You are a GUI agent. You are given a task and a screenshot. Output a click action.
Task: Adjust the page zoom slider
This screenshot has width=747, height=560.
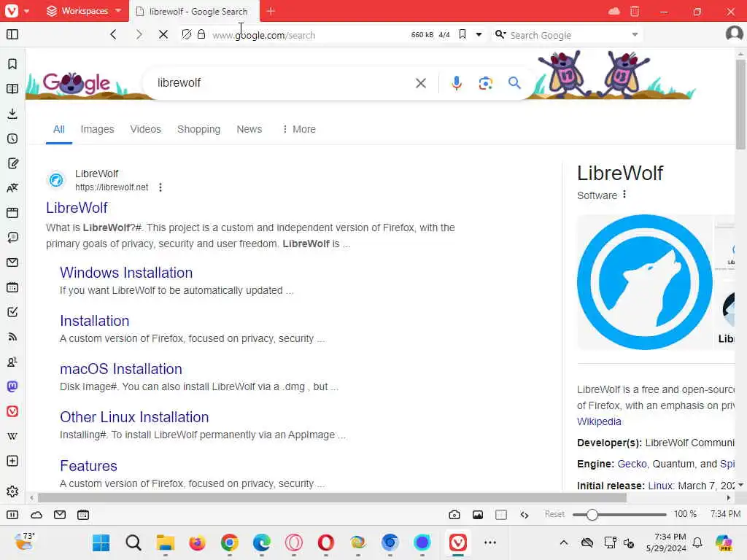point(619,514)
